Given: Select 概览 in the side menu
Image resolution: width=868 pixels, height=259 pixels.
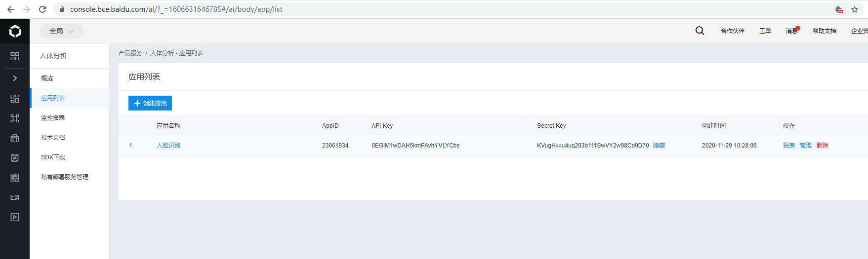Looking at the screenshot, I should (69, 78).
